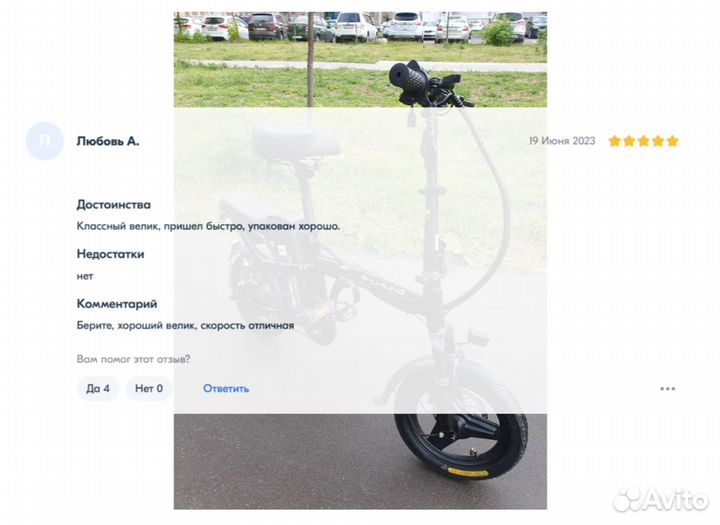
Task: Click the Ответить reply link
Action: (226, 389)
